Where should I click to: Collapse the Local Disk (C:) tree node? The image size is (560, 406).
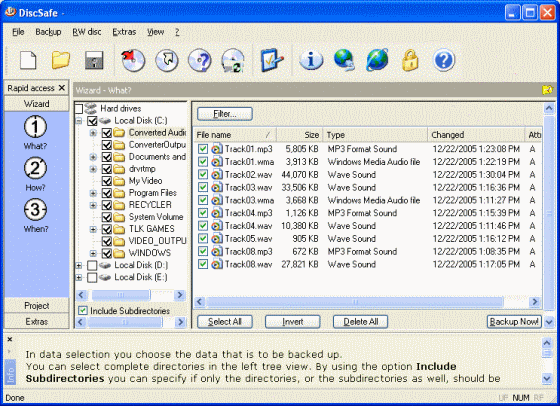tap(79, 121)
